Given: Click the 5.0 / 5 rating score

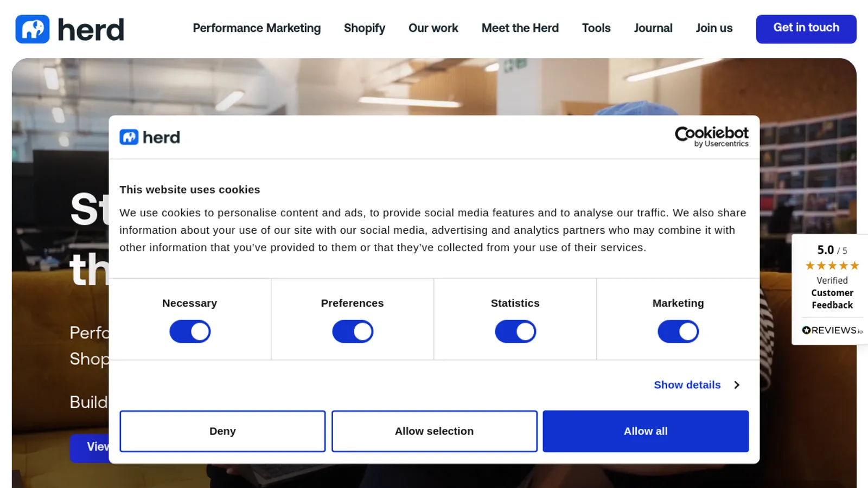Looking at the screenshot, I should 832,250.
